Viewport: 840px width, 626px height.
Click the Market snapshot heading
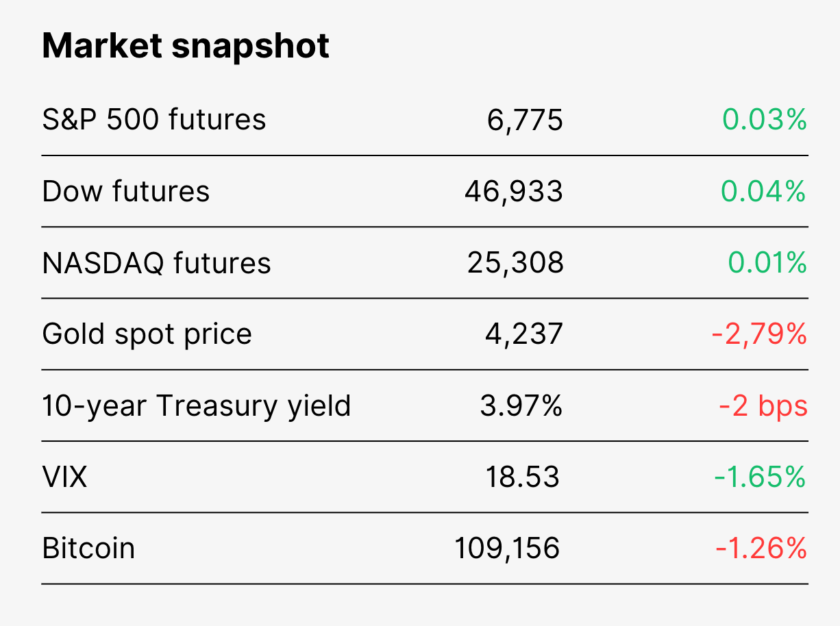pyautogui.click(x=186, y=47)
